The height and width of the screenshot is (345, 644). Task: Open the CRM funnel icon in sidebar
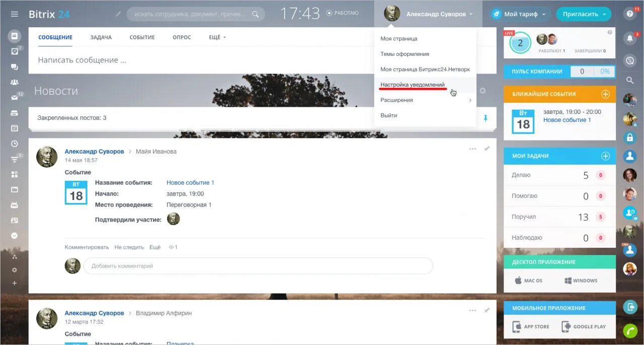[x=15, y=159]
